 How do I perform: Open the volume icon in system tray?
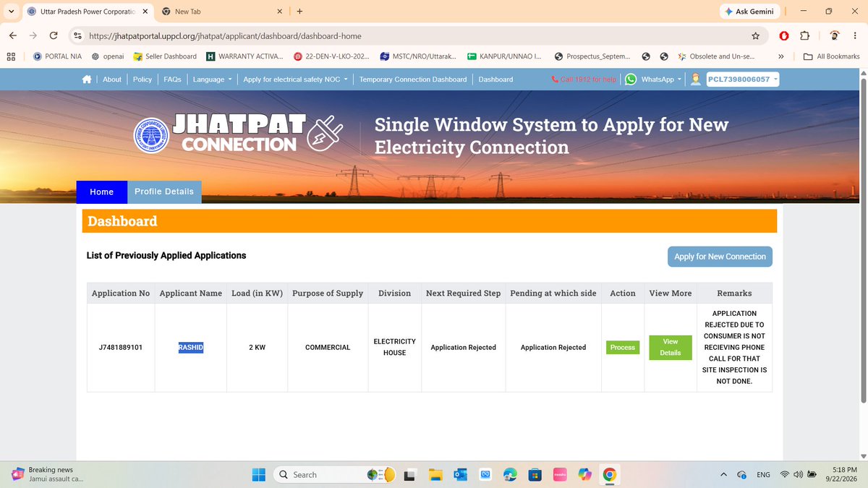[799, 475]
